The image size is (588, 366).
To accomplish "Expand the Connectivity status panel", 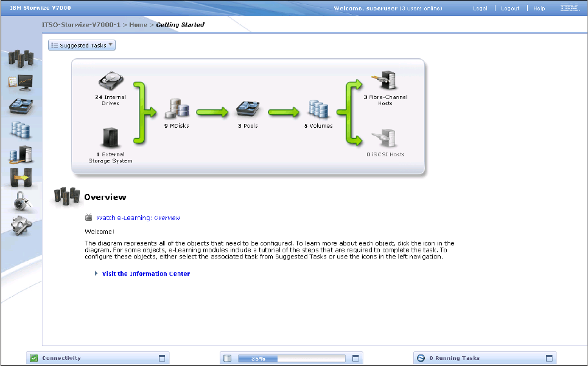I will point(162,358).
